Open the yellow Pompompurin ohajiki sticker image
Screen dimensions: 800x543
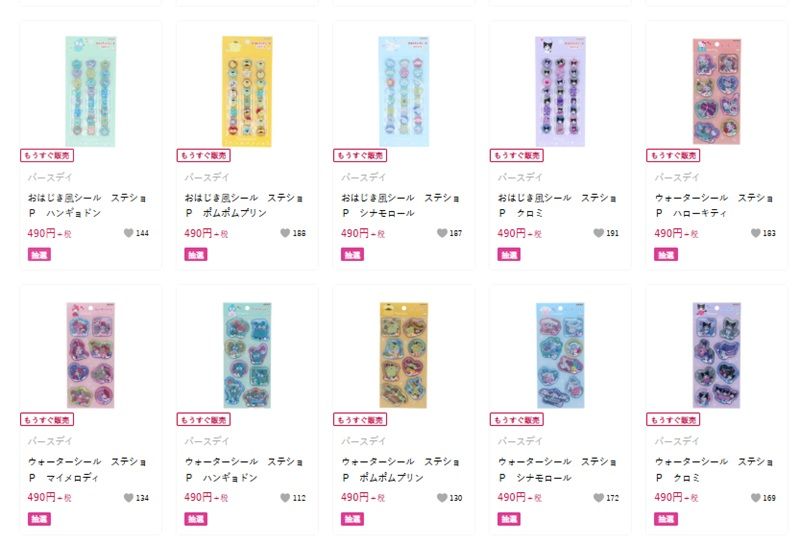click(247, 91)
